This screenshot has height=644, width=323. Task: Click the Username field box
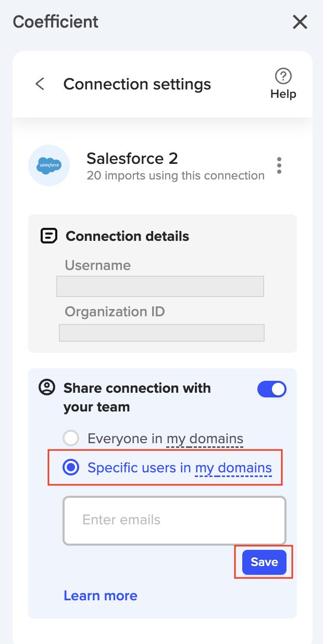click(x=160, y=287)
